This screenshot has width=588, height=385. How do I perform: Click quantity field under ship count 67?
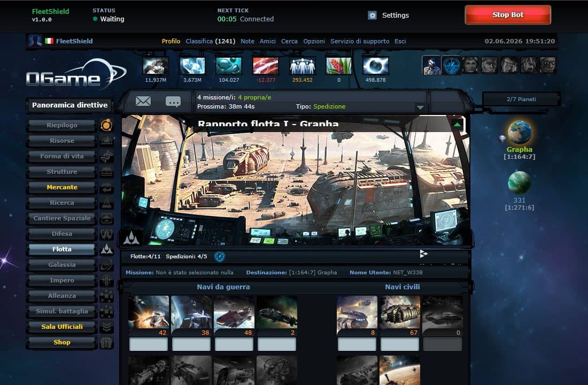(400, 344)
